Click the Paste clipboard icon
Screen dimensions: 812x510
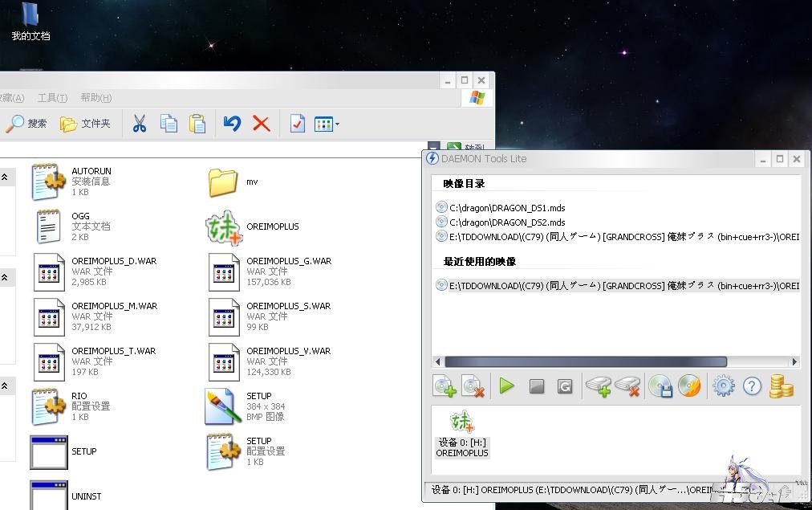(x=197, y=124)
